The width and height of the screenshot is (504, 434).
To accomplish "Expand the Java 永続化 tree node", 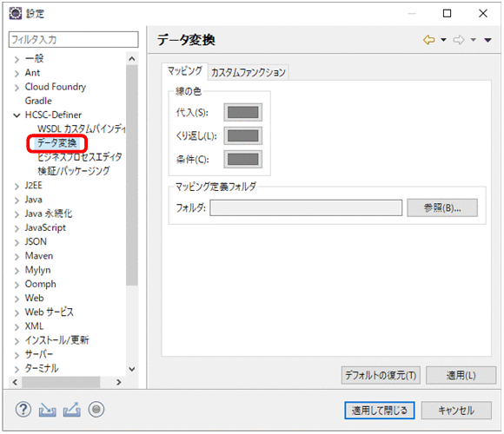I will click(17, 214).
